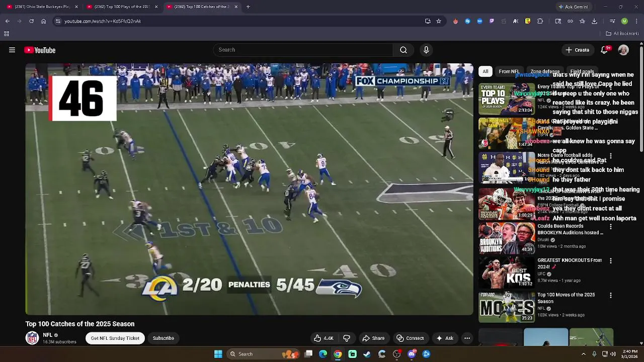Start voice search with microphone icon

coord(426,50)
